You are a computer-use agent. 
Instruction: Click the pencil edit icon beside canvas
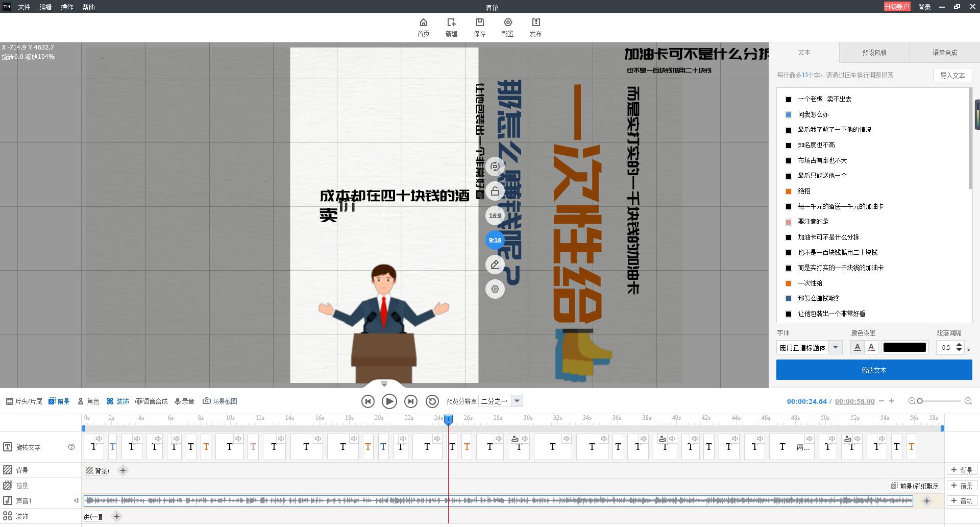tap(495, 265)
